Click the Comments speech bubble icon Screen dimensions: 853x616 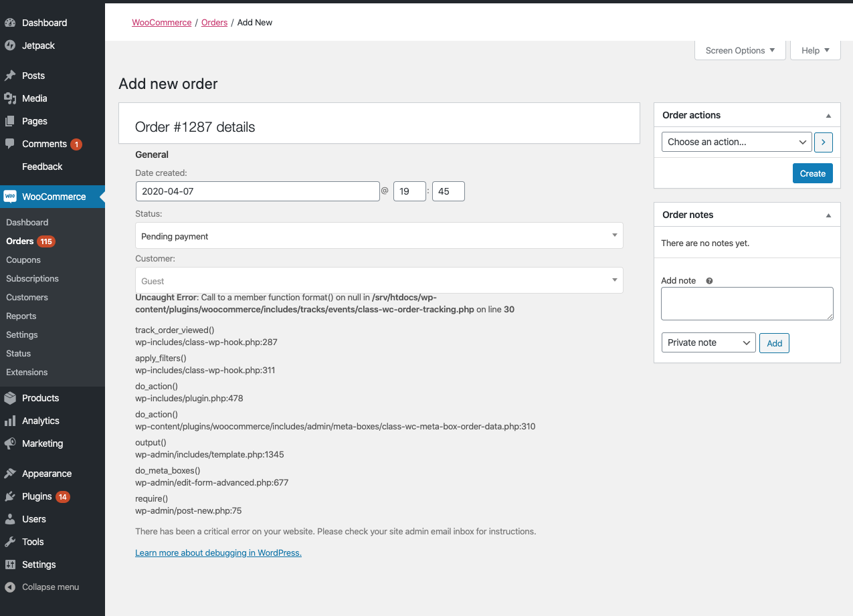pyautogui.click(x=10, y=144)
